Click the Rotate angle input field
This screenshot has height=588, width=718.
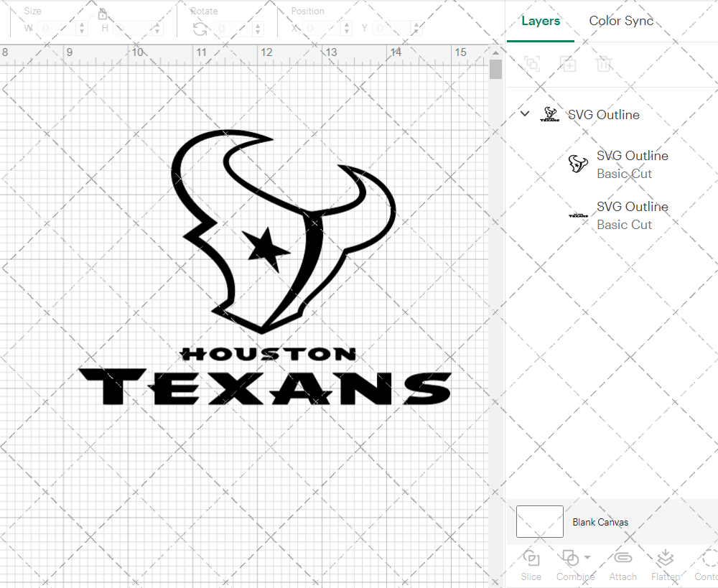230,28
